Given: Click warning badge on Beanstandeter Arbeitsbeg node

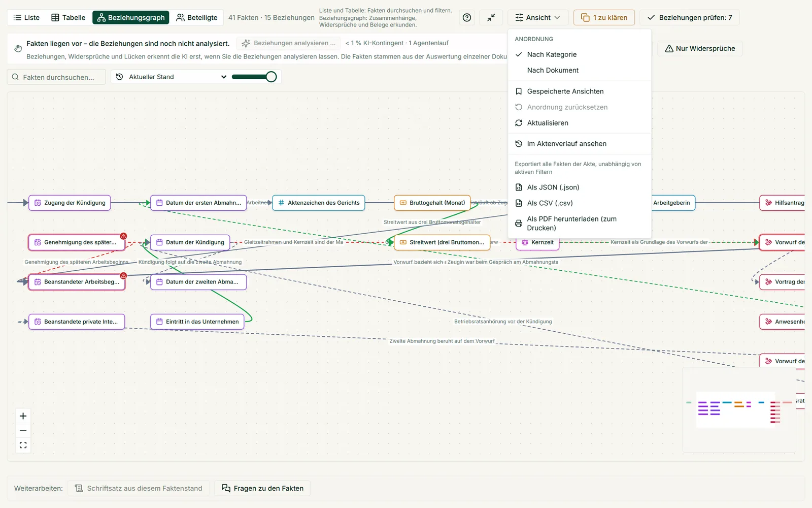Looking at the screenshot, I should tap(123, 276).
